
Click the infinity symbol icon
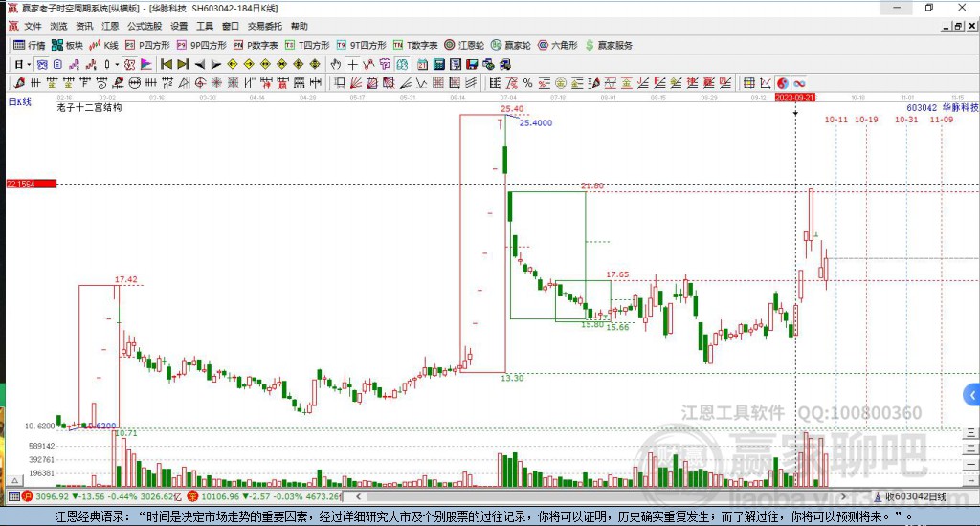tap(799, 83)
